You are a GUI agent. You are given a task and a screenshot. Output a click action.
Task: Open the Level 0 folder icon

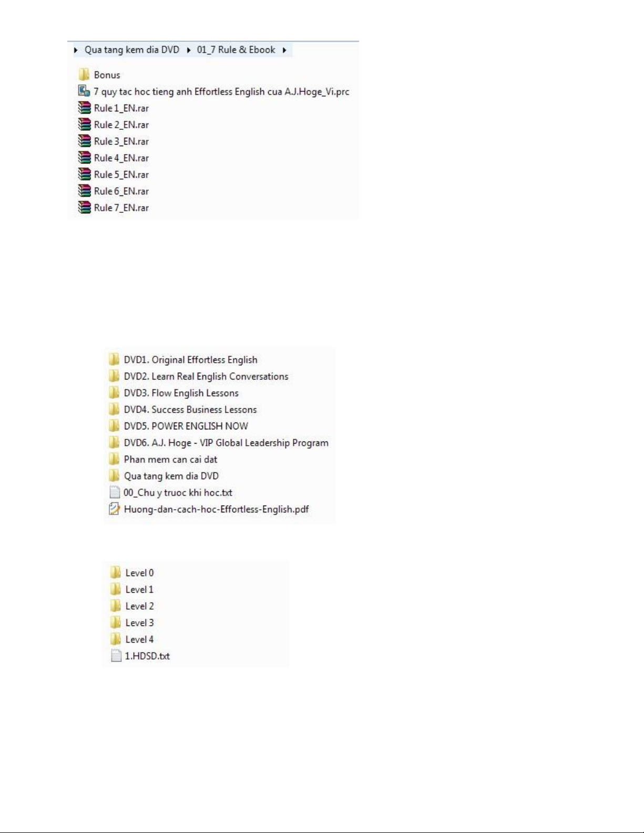coord(116,572)
